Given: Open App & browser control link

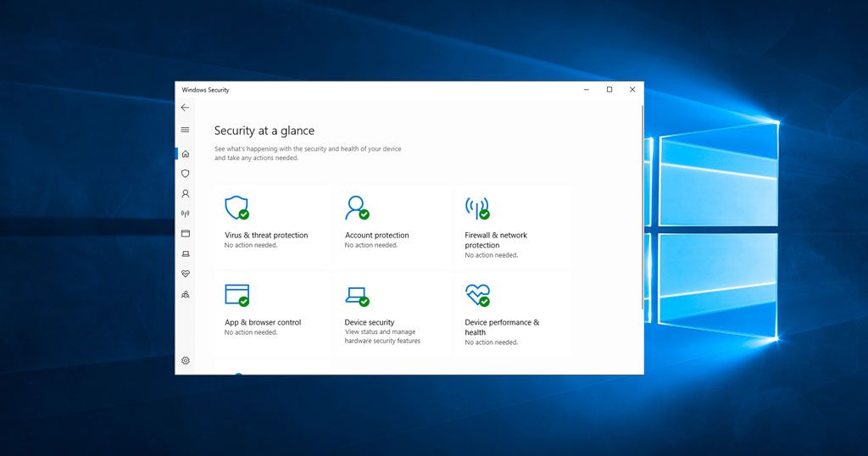Looking at the screenshot, I should pos(263,322).
